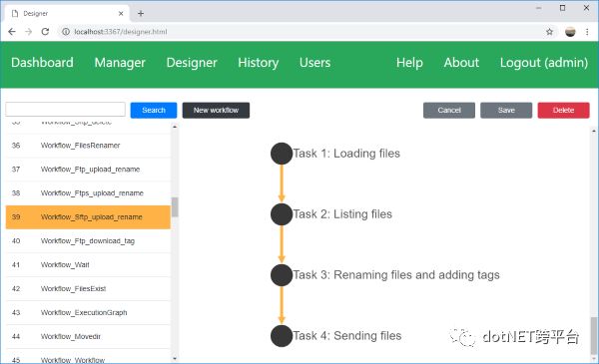The height and width of the screenshot is (364, 599).
Task: Open the Users page
Action: coord(314,63)
